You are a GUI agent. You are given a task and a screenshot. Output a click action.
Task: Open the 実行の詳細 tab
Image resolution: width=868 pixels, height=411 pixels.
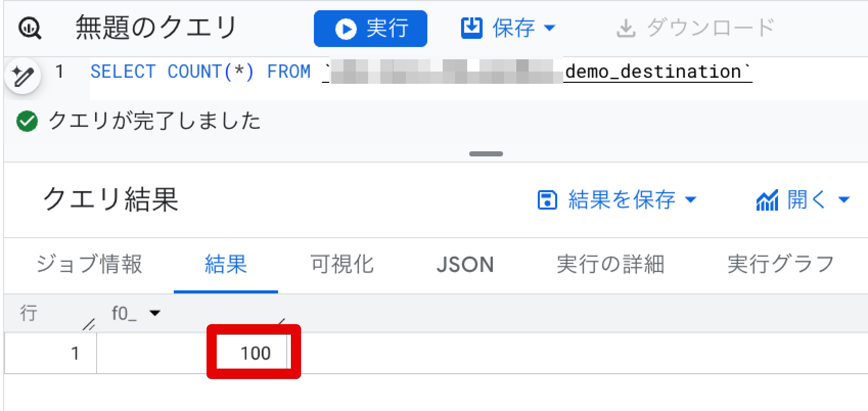click(x=610, y=265)
